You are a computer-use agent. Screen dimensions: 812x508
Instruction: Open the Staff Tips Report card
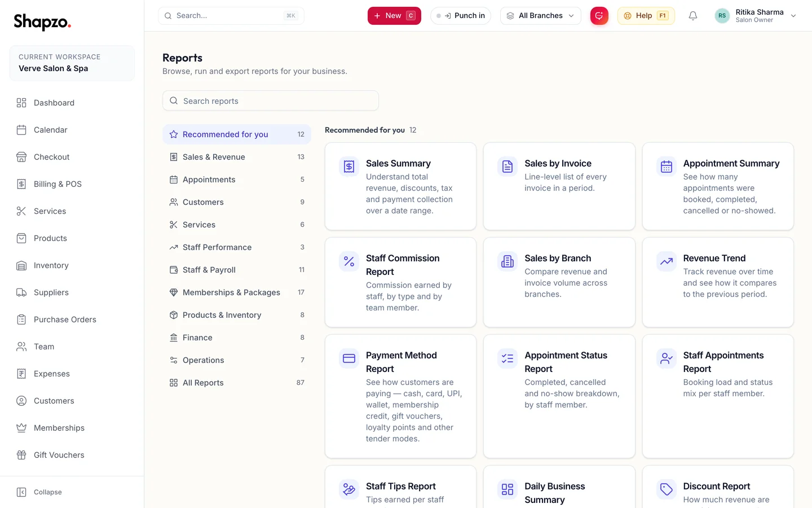pyautogui.click(x=400, y=487)
